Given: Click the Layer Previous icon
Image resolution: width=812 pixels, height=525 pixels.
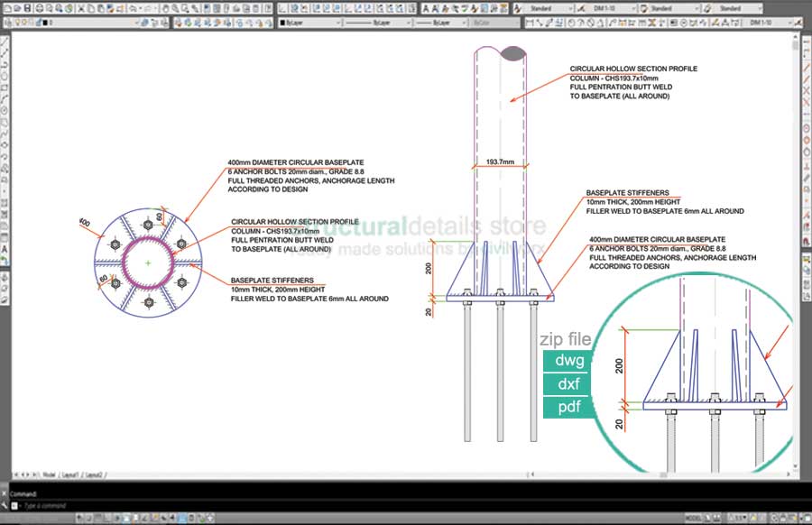Looking at the screenshot, I should [x=153, y=23].
